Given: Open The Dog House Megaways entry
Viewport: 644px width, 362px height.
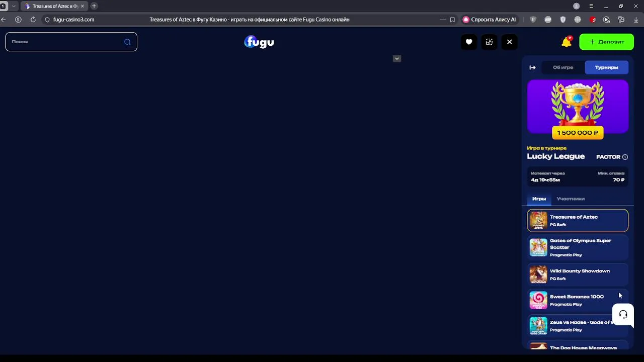Looking at the screenshot, I should click(578, 346).
